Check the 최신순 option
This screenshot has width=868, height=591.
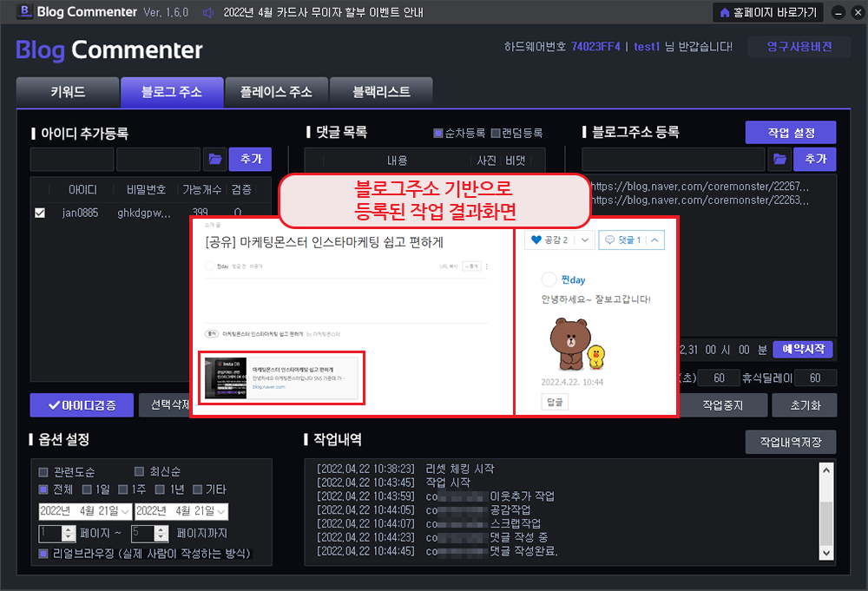(140, 471)
